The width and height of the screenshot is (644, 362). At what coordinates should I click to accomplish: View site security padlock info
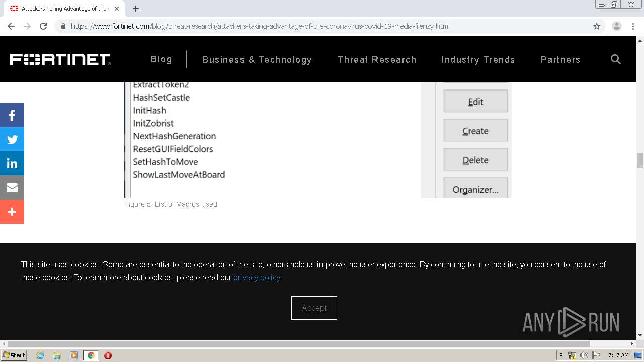[x=63, y=26]
